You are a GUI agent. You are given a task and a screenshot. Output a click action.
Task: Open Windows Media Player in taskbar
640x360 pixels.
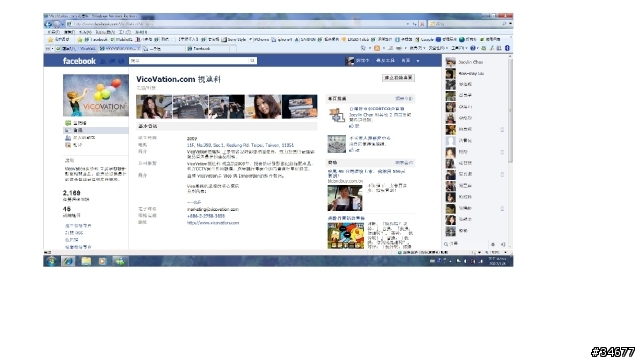[x=102, y=261]
